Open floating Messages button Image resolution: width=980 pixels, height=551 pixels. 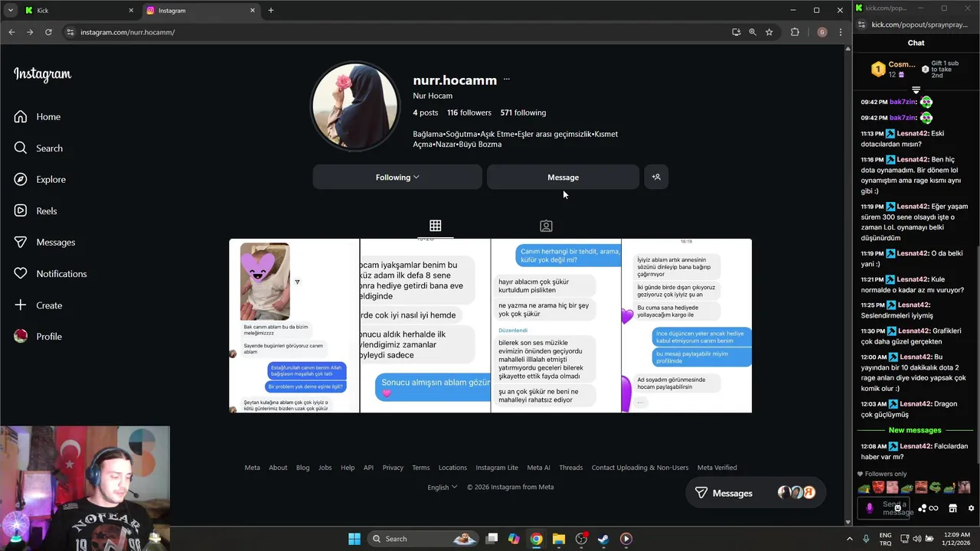pos(754,493)
